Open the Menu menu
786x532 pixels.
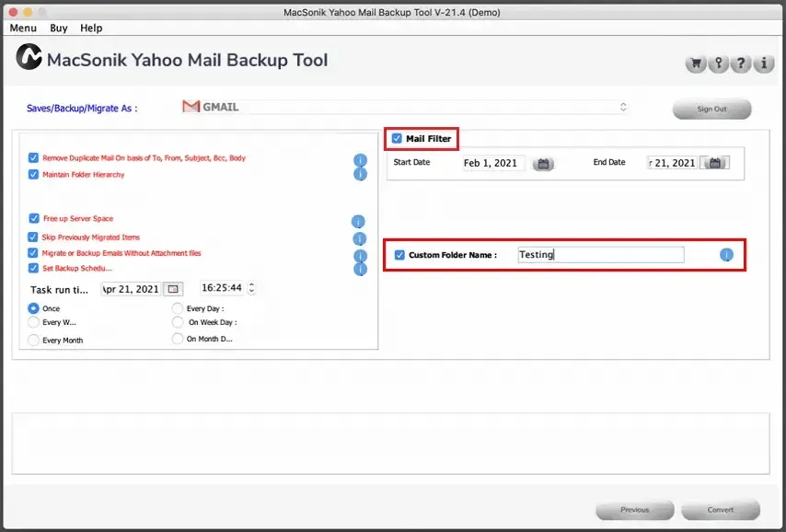click(x=23, y=29)
